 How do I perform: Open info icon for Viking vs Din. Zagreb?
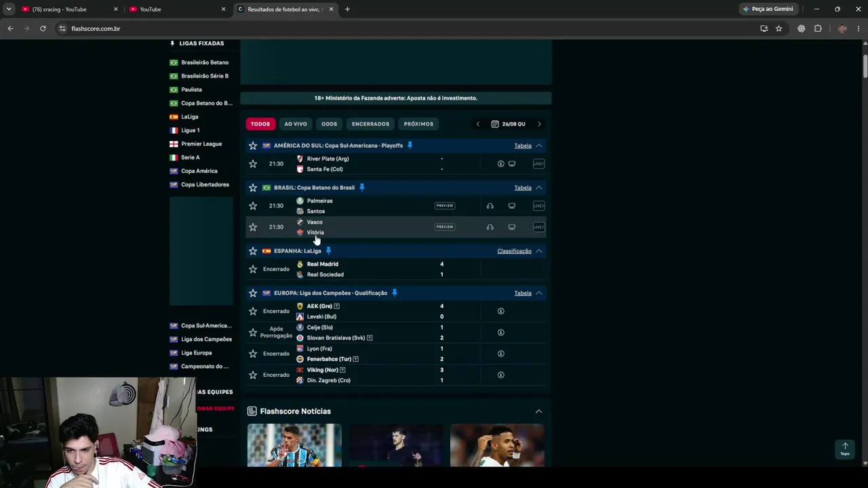[x=500, y=375]
